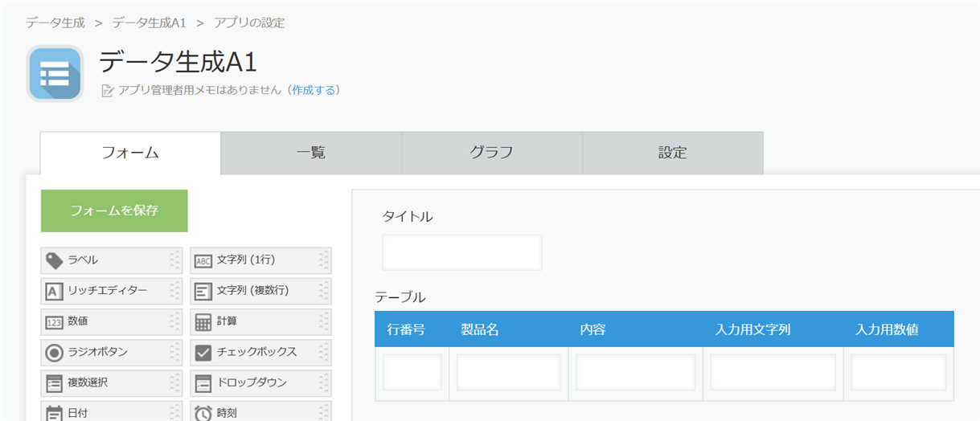Image resolution: width=980 pixels, height=421 pixels.
Task: Click the テーブル field label
Action: click(400, 297)
